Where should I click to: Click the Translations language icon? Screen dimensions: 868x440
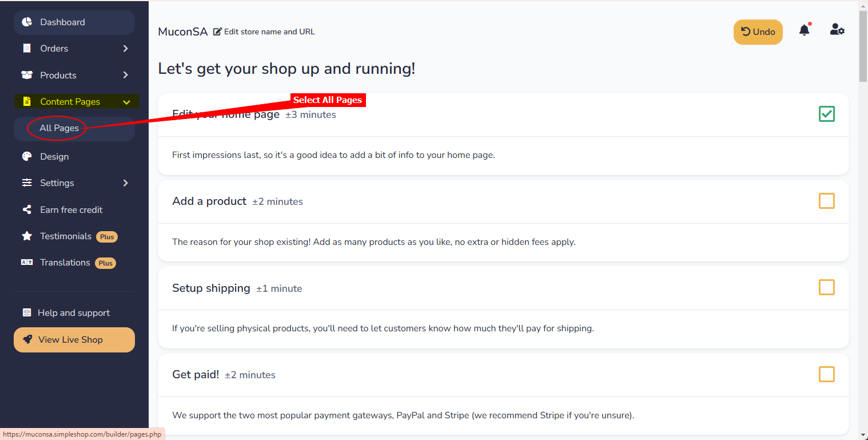27,263
